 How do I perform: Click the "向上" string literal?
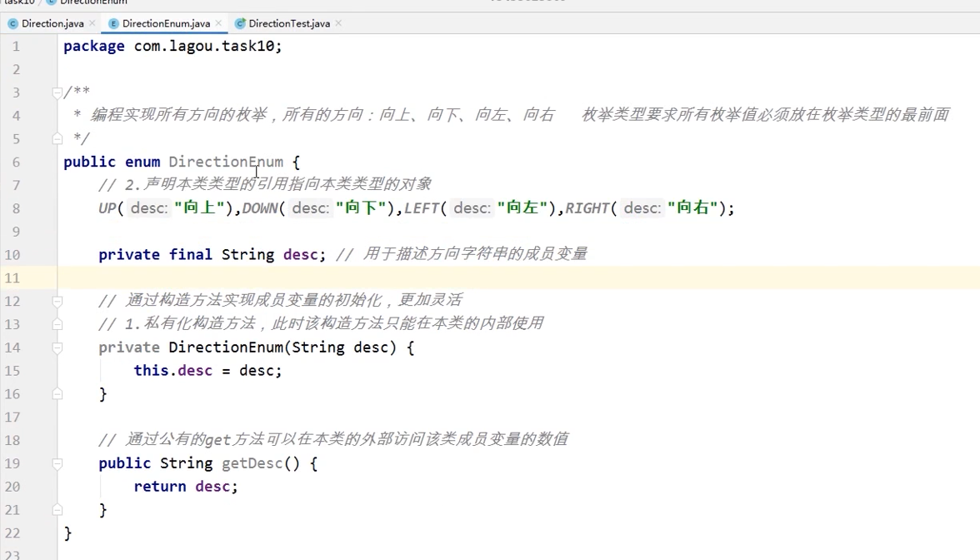click(x=198, y=207)
